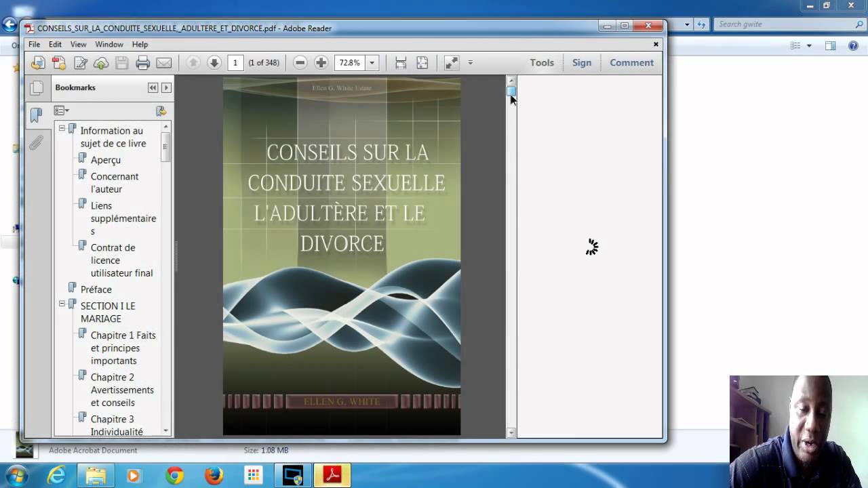Collapse 'Information au sujet de ce livre' bookmark

point(62,128)
